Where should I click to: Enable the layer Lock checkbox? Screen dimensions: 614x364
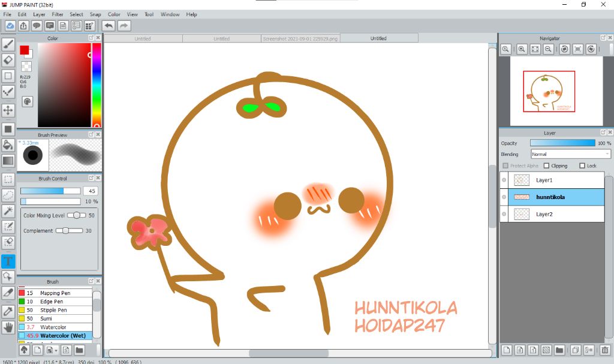click(x=582, y=166)
